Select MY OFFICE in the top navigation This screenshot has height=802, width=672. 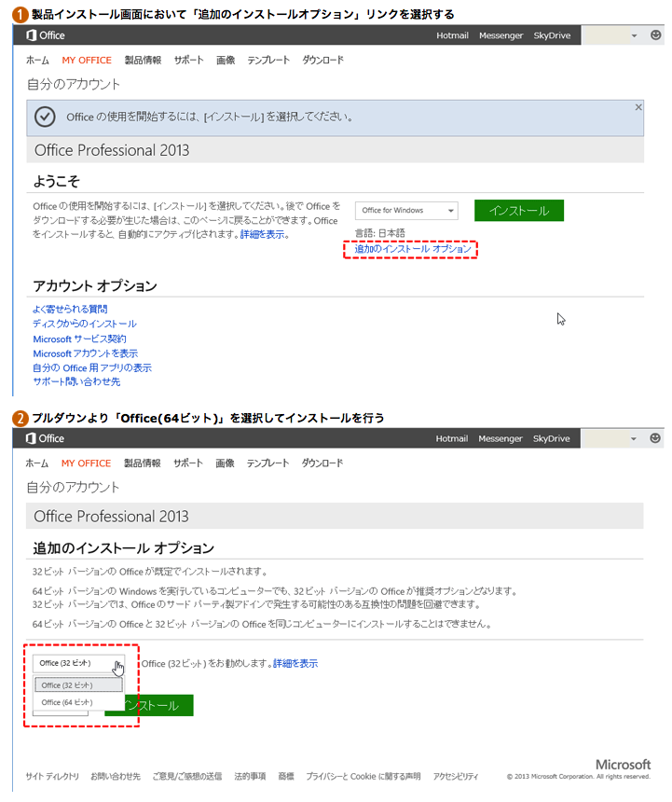click(87, 61)
